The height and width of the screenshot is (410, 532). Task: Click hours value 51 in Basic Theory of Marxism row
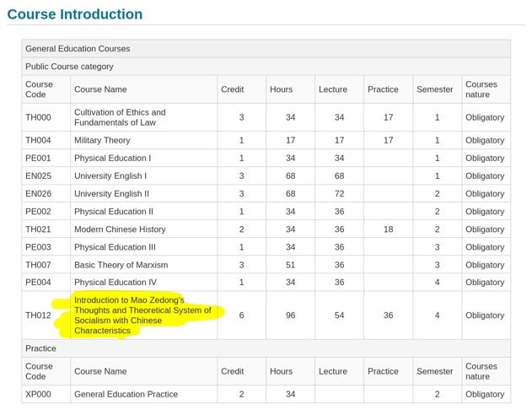pyautogui.click(x=290, y=265)
